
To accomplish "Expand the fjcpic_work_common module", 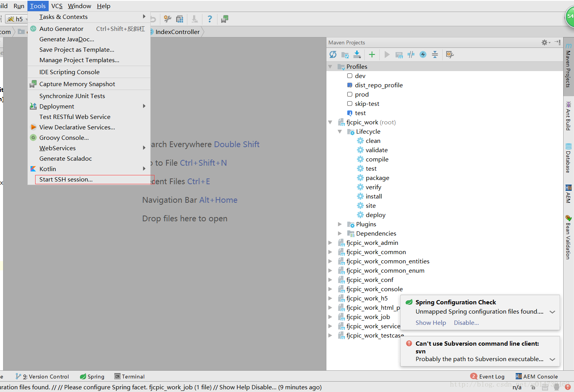I will pyautogui.click(x=330, y=252).
